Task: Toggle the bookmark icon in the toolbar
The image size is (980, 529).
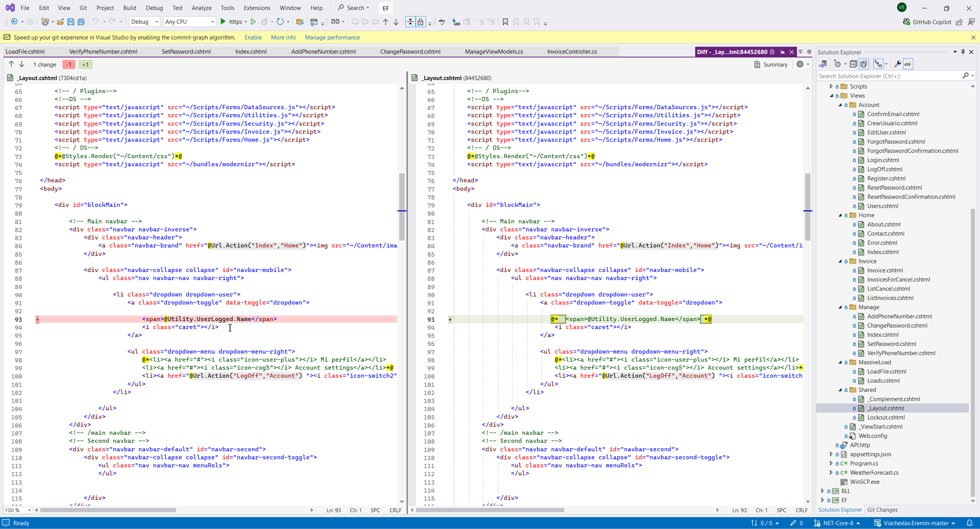Action: point(505,22)
